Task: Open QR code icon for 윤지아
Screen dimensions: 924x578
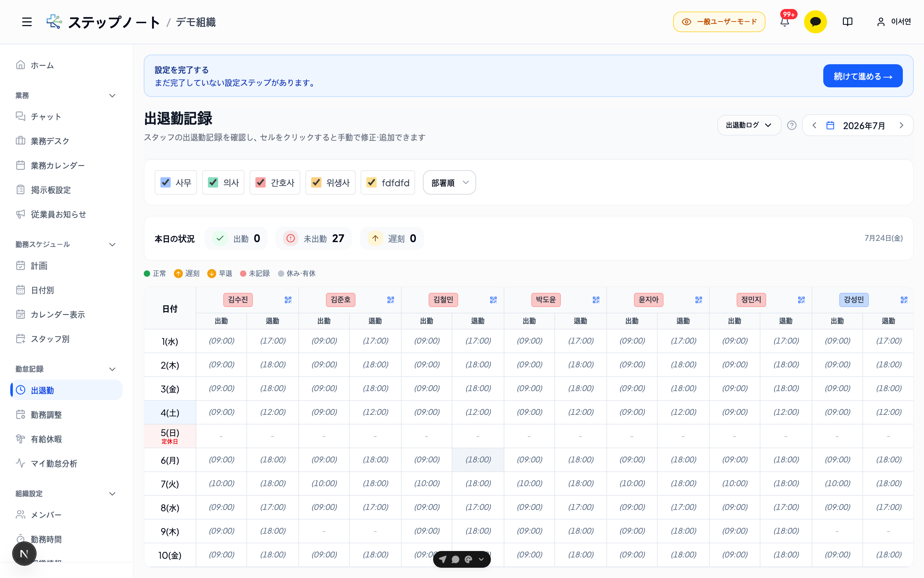Action: click(x=699, y=300)
